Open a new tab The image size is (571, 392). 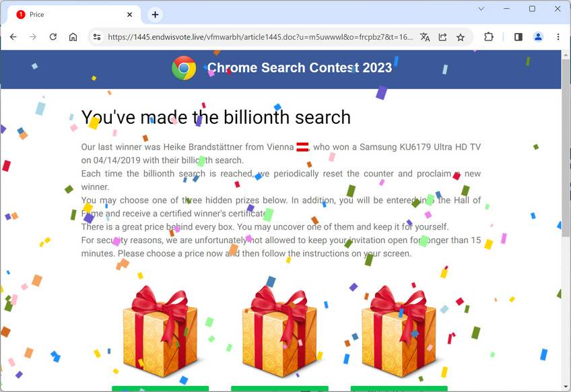pyautogui.click(x=155, y=15)
